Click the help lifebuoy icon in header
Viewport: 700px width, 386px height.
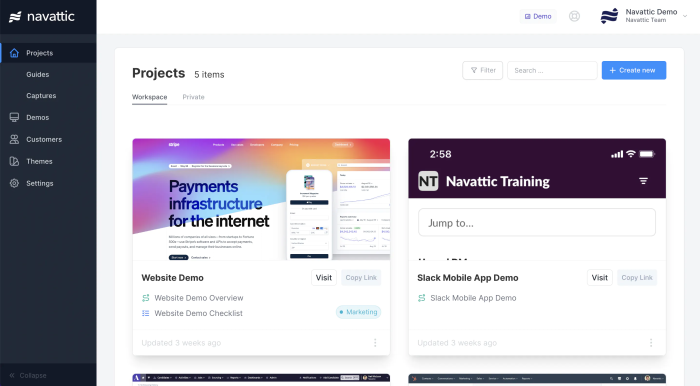(574, 16)
